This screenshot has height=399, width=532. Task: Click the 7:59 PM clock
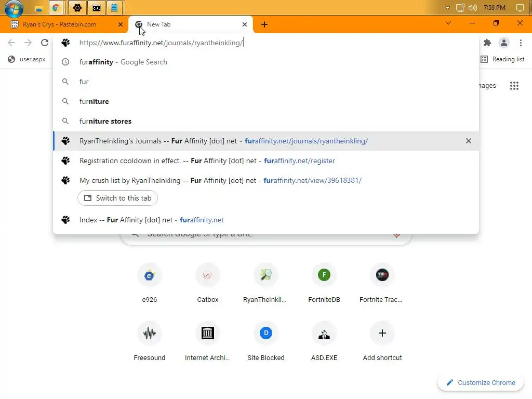(x=495, y=8)
